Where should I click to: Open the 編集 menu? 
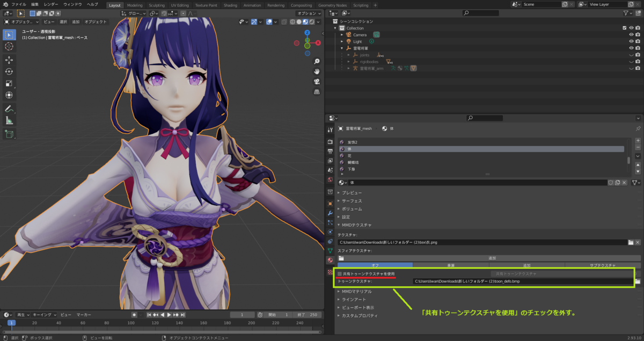[x=35, y=4]
